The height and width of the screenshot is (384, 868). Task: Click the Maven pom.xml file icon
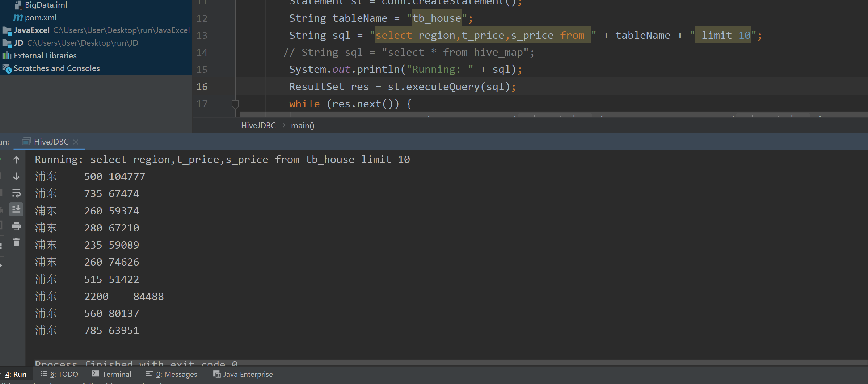pyautogui.click(x=18, y=17)
